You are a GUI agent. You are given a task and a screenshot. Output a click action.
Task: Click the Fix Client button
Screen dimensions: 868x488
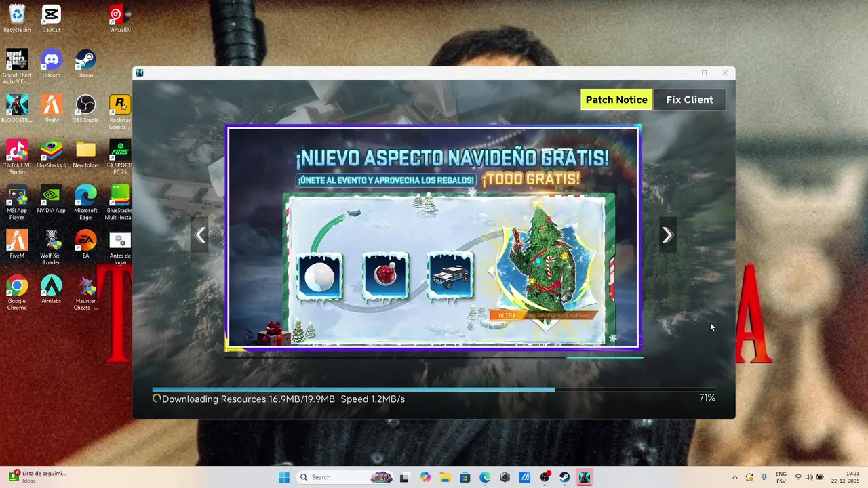point(689,100)
